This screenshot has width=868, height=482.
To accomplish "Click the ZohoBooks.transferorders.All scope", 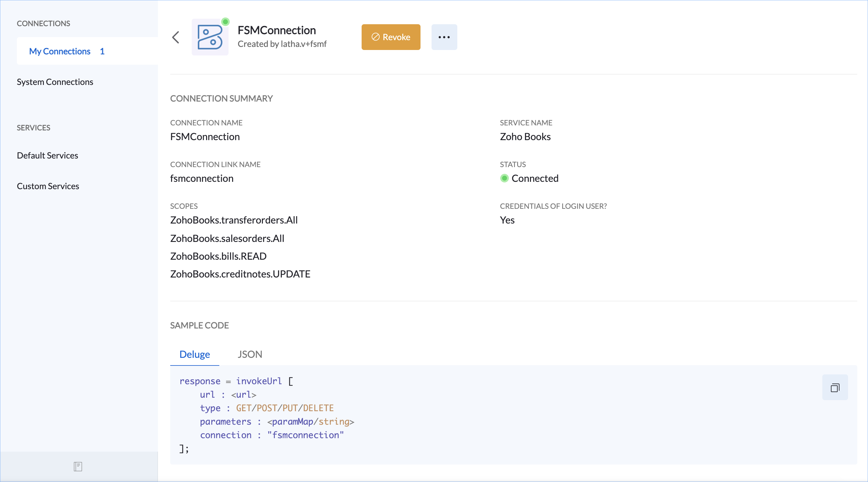I will pos(233,220).
